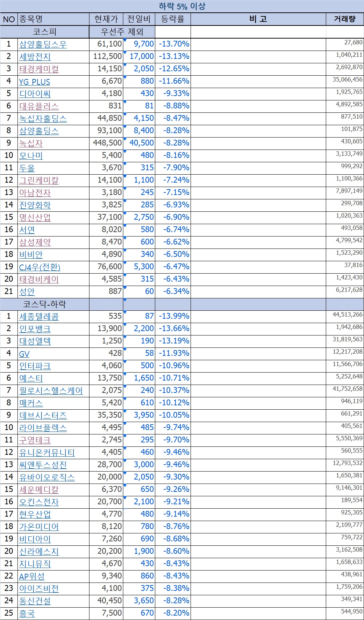Open the 삼성제약 stock link
This screenshot has width=364, height=620.
point(35,242)
